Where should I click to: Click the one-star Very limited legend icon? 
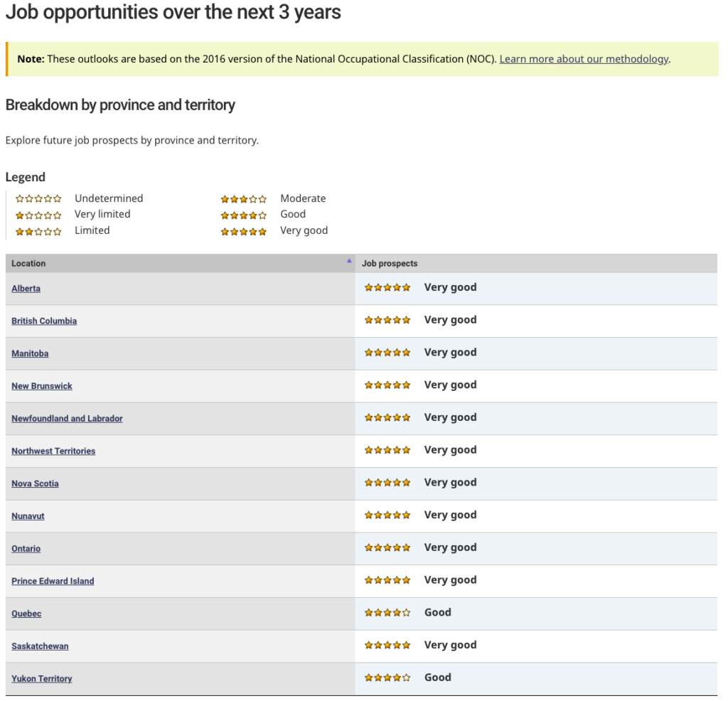click(x=39, y=215)
